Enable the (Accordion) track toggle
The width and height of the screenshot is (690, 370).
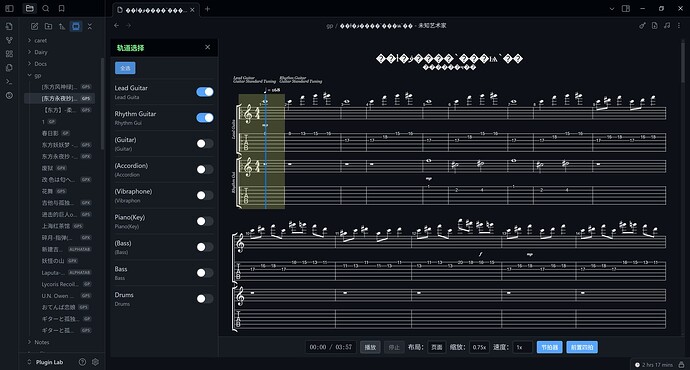(x=205, y=169)
